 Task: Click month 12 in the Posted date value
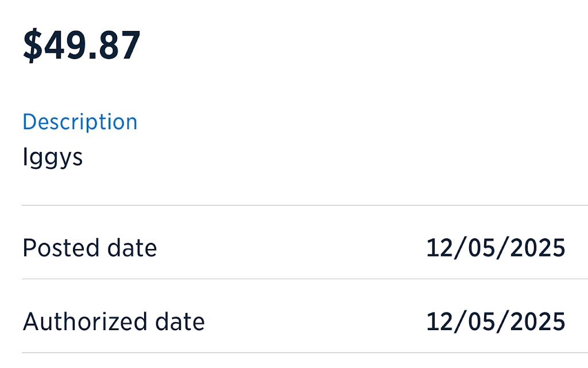(440, 247)
